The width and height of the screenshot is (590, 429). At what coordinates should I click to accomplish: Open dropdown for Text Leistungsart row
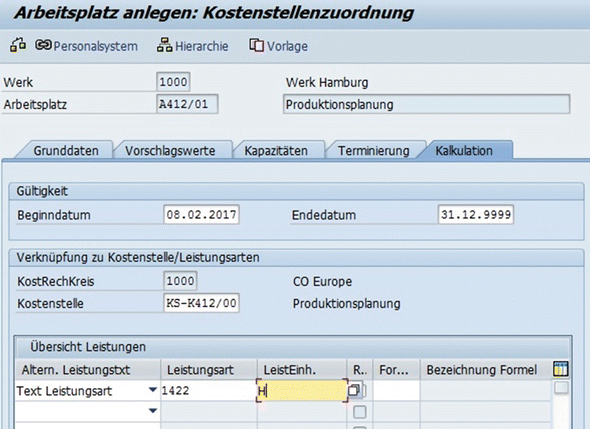(153, 390)
